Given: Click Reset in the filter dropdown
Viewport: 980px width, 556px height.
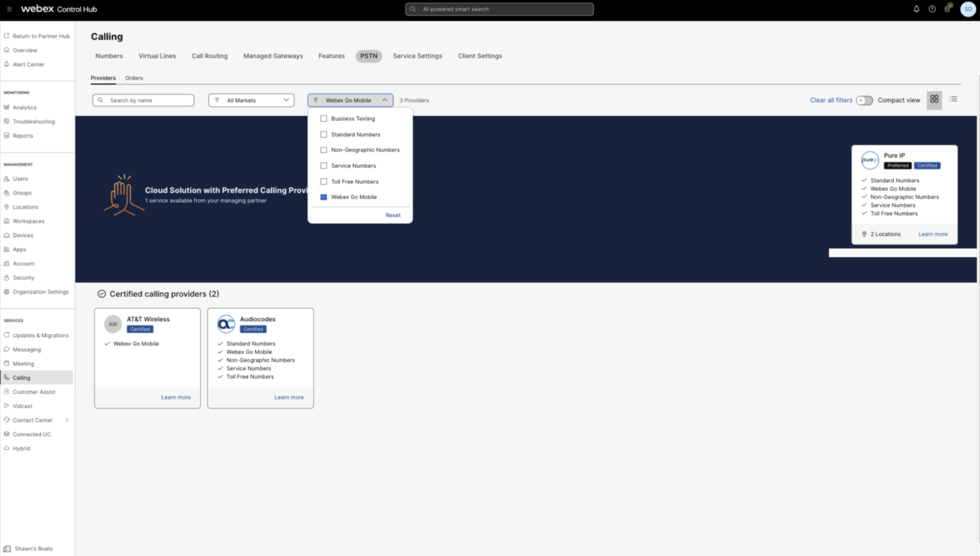Looking at the screenshot, I should [x=393, y=216].
